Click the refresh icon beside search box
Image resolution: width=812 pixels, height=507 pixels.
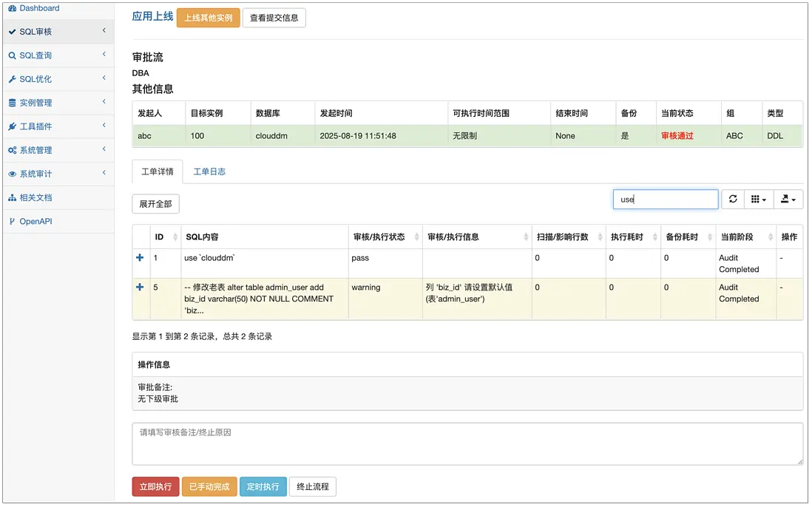point(733,200)
